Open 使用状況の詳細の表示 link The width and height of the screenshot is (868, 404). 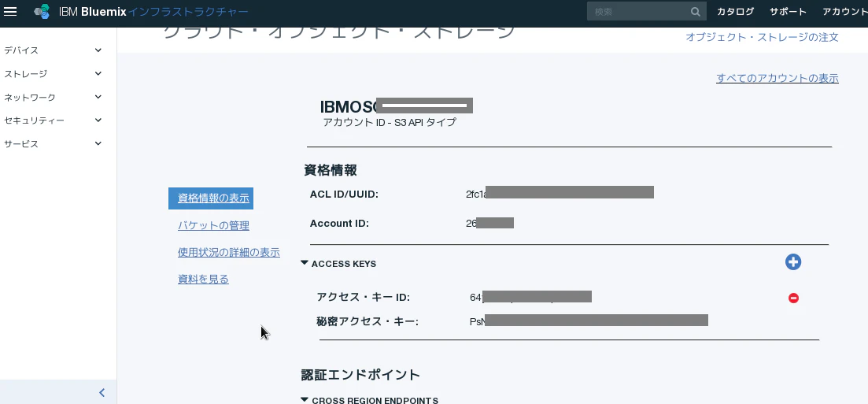[x=229, y=253]
